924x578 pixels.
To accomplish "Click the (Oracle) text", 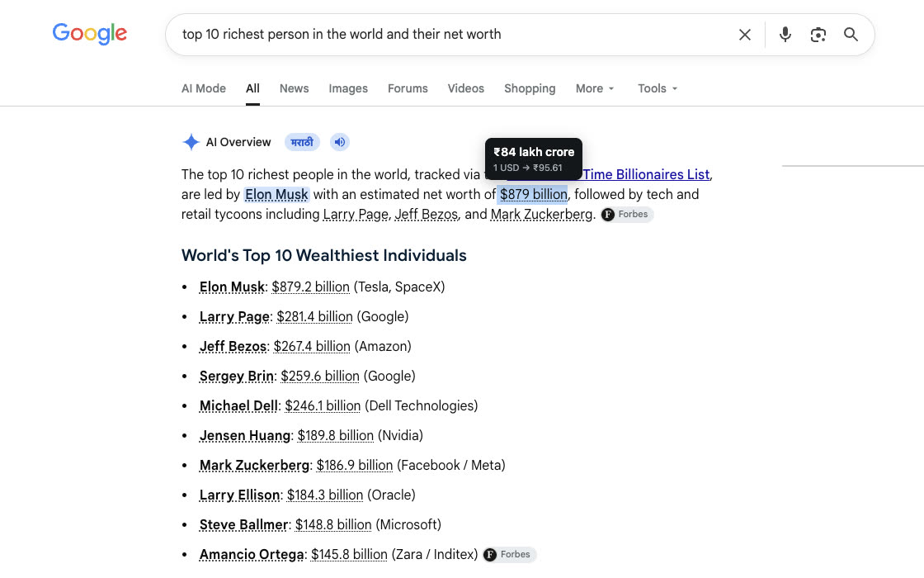I will coord(391,495).
